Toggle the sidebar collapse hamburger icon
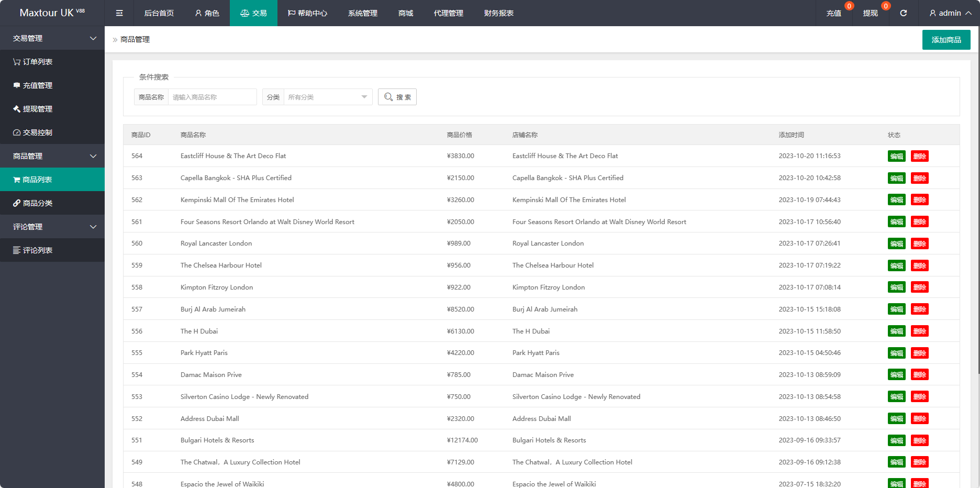Viewport: 980px width, 488px height. 119,13
